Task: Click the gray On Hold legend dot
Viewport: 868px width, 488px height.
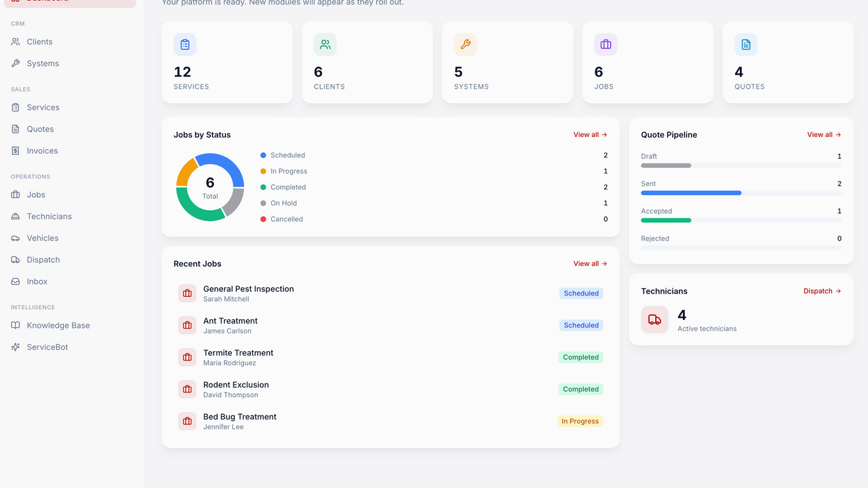Action: (263, 203)
